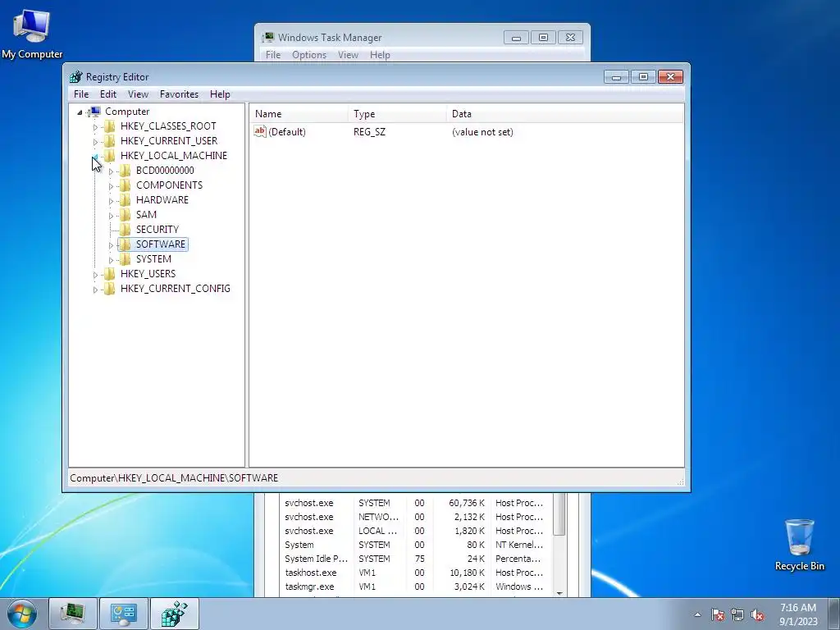The height and width of the screenshot is (630, 840).
Task: Click the Windows Task Manager title icon
Action: click(x=268, y=38)
